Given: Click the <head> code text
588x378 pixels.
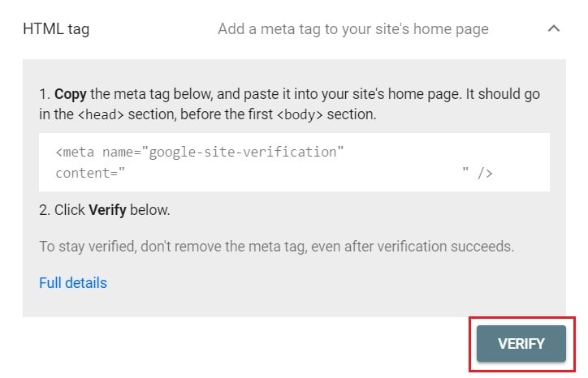Looking at the screenshot, I should tap(101, 114).
